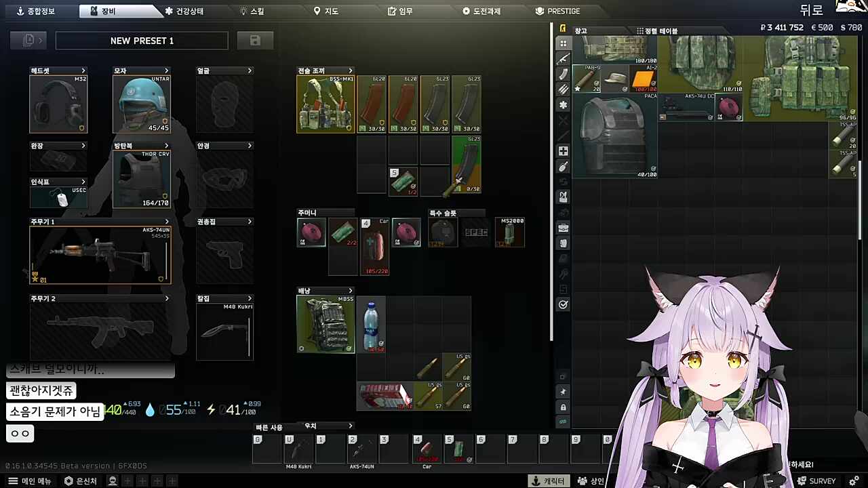Filter stash by weapons icon

point(563,58)
